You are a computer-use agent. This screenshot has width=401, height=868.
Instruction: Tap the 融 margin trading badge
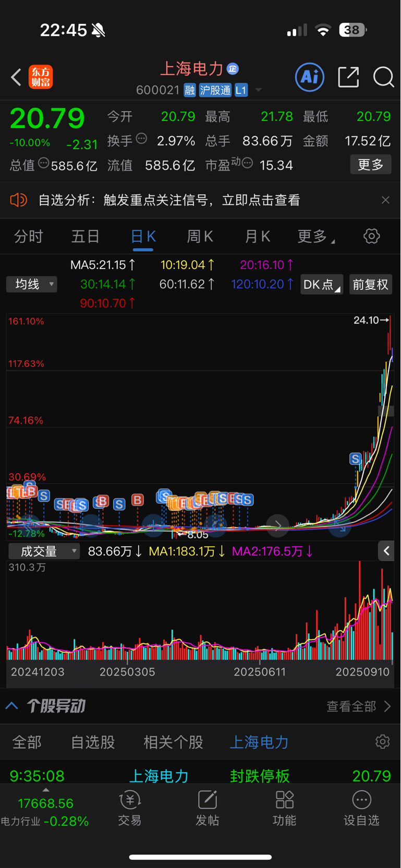point(190,90)
